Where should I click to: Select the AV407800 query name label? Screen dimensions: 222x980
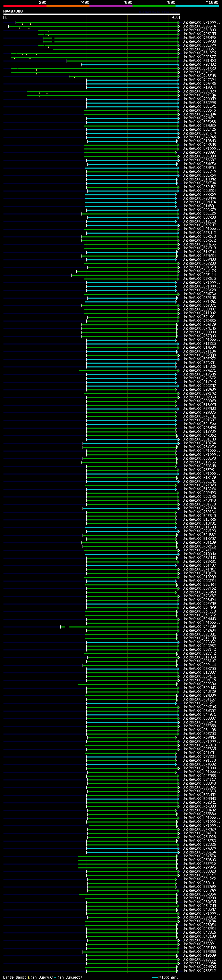tap(13, 11)
